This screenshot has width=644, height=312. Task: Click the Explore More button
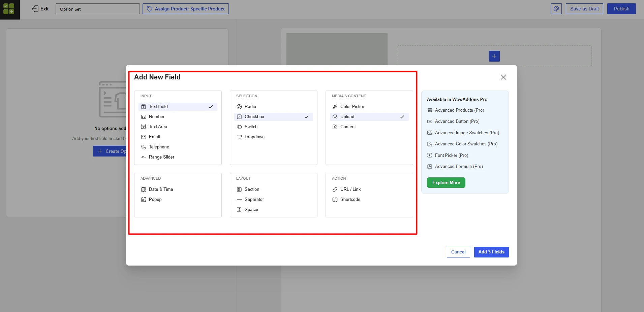(446, 183)
